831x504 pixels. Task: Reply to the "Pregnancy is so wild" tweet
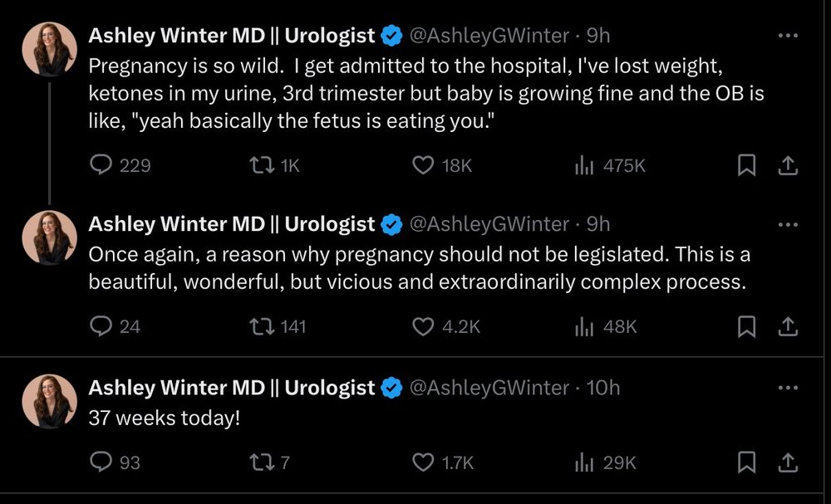(x=101, y=166)
